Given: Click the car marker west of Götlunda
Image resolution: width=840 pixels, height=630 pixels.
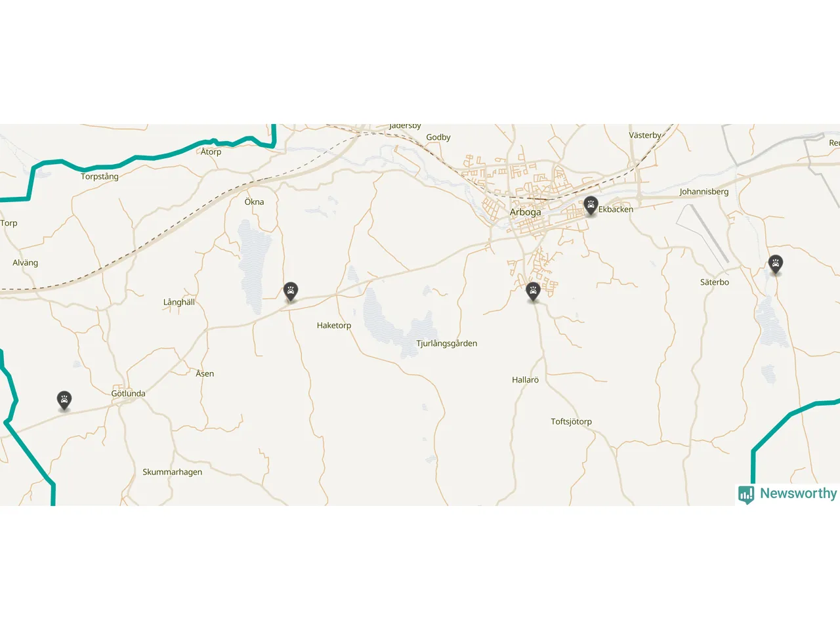Looking at the screenshot, I should (64, 400).
